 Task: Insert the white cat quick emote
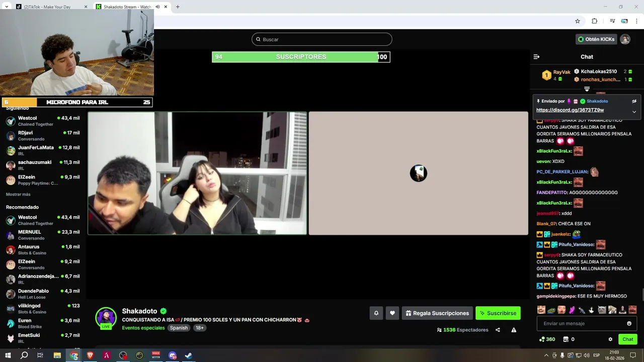point(602,310)
